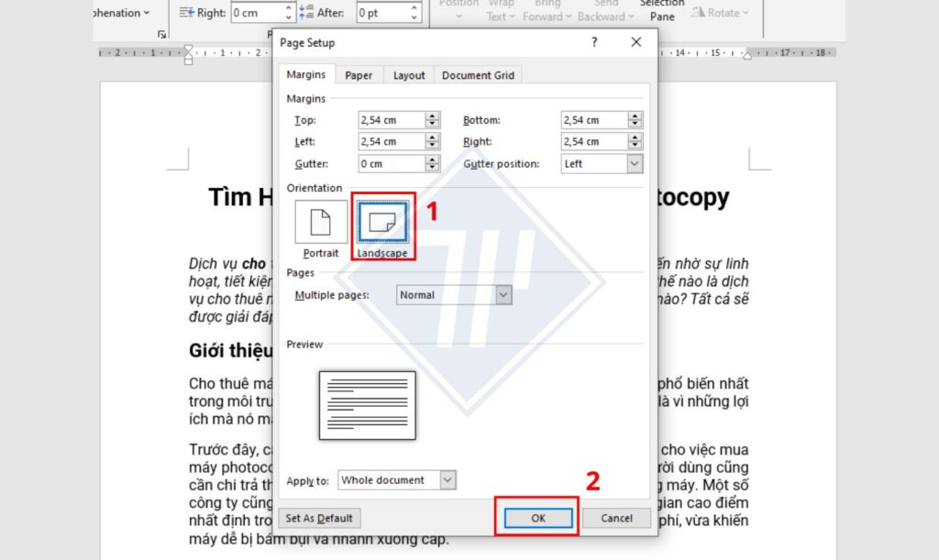Switch to the Layout tab
The width and height of the screenshot is (939, 560).
click(x=409, y=75)
